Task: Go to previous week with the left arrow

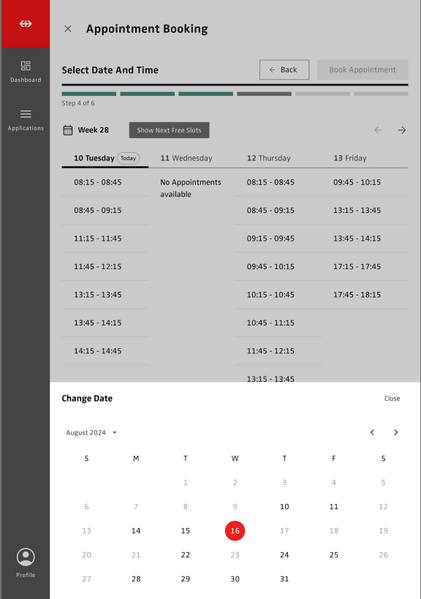Action: click(x=378, y=130)
